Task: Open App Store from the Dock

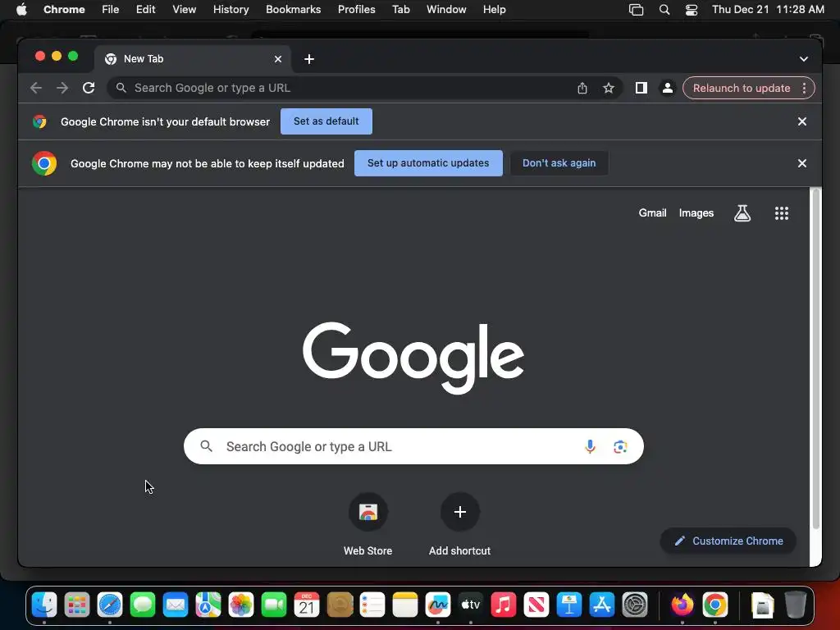Action: coord(601,605)
